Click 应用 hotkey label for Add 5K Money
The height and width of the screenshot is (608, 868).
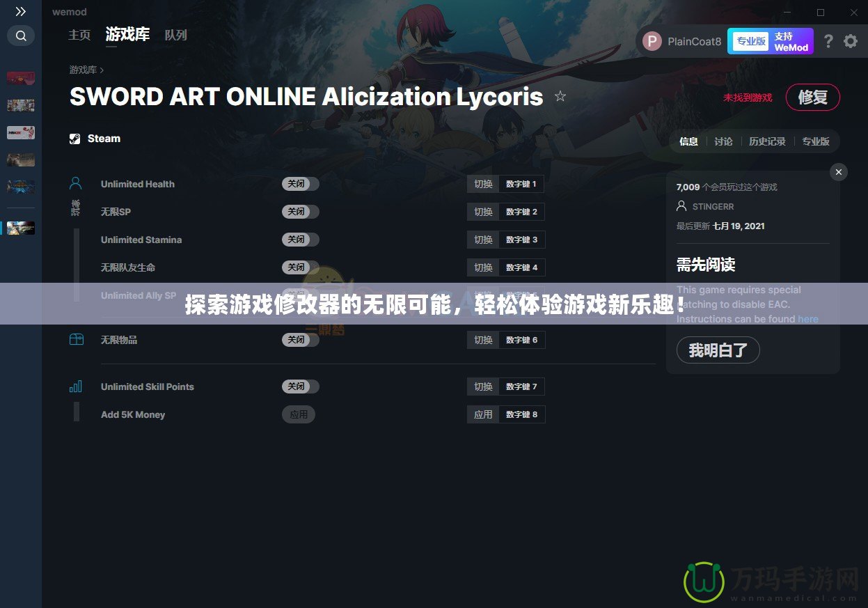[x=483, y=414]
